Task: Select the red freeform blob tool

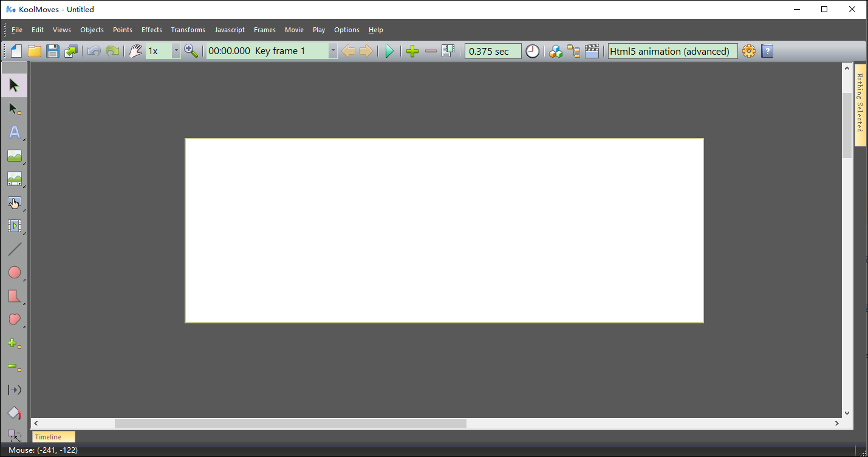Action: click(x=15, y=319)
